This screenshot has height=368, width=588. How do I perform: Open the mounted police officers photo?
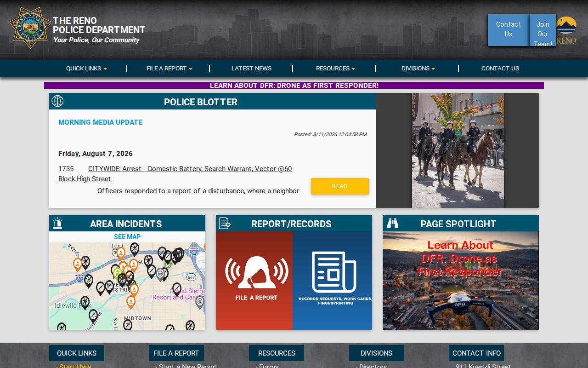coord(458,150)
